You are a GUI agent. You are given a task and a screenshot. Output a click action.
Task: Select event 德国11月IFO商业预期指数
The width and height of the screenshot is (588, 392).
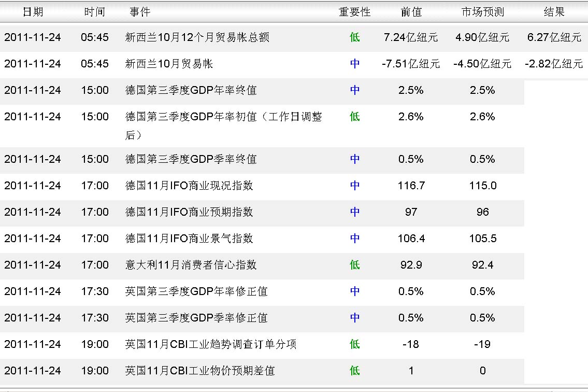click(x=189, y=212)
